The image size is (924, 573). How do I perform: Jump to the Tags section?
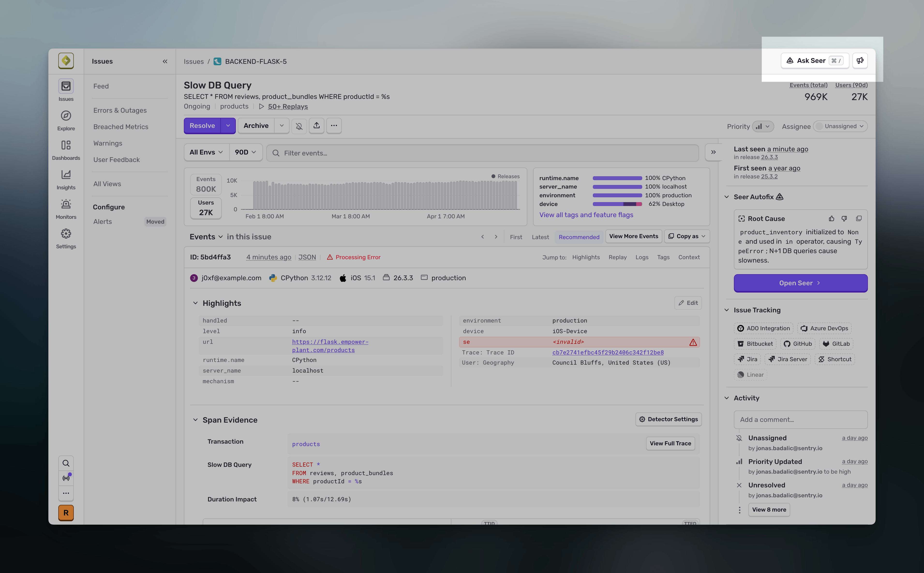click(663, 257)
